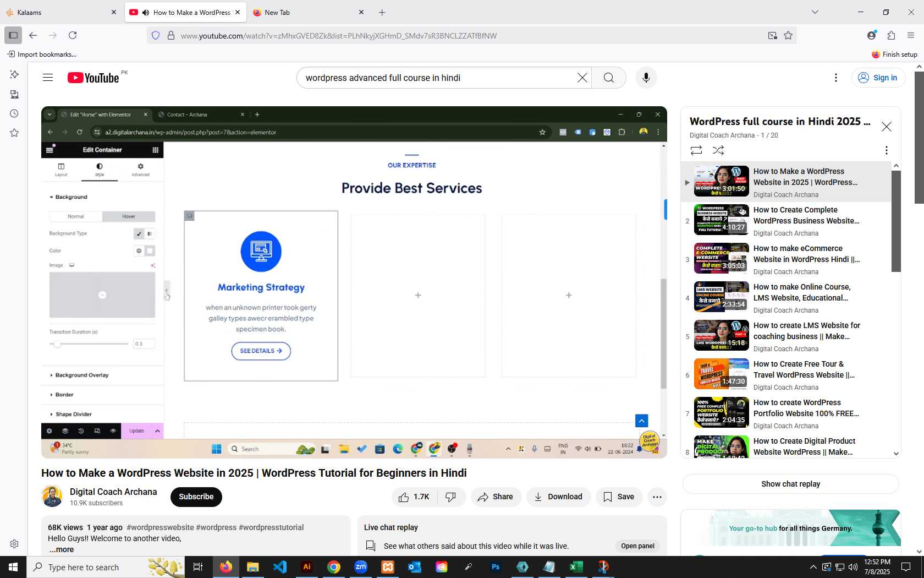Open bookmarks from Firefox sidebar star icon
Image resolution: width=924 pixels, height=578 pixels.
pos(14,133)
